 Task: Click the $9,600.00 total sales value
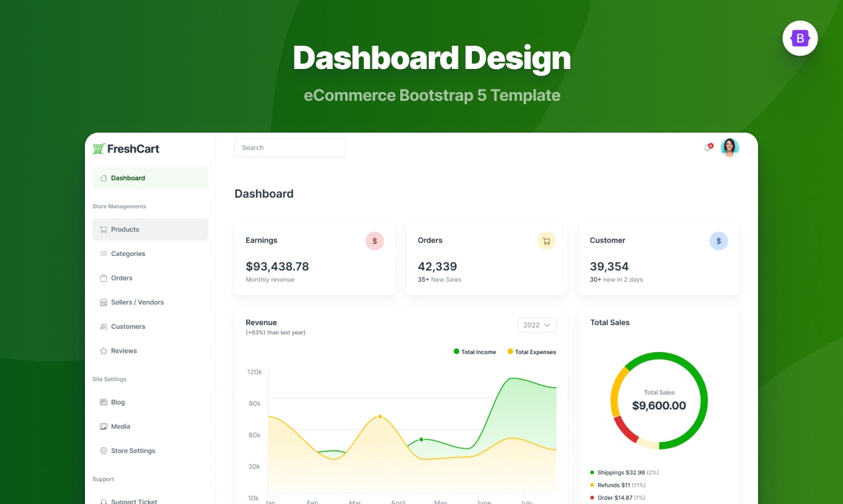pyautogui.click(x=659, y=406)
